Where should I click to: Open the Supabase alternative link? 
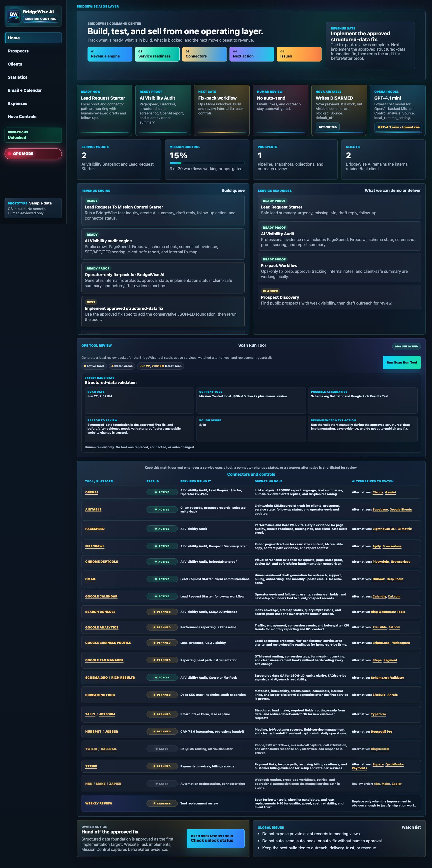click(x=380, y=510)
